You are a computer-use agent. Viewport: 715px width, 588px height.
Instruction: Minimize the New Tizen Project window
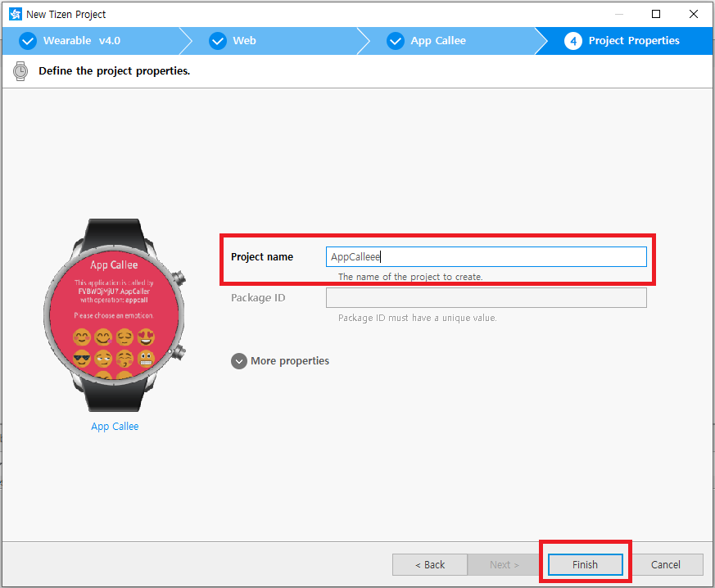619,14
